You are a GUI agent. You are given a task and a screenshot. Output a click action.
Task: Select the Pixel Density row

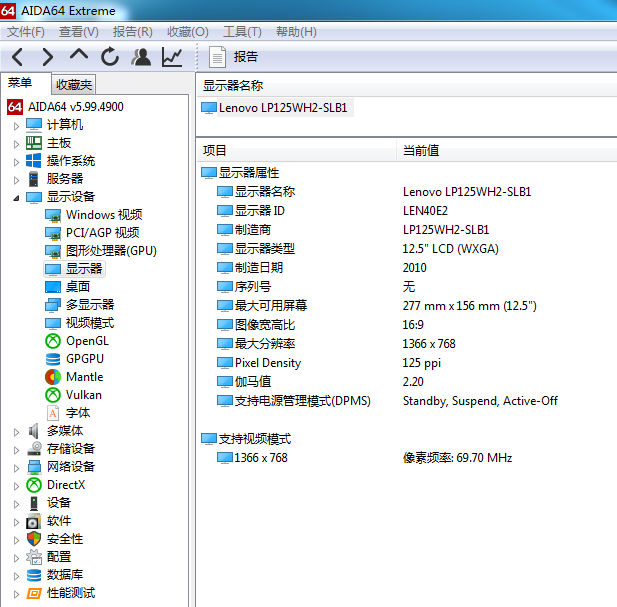[x=405, y=363]
